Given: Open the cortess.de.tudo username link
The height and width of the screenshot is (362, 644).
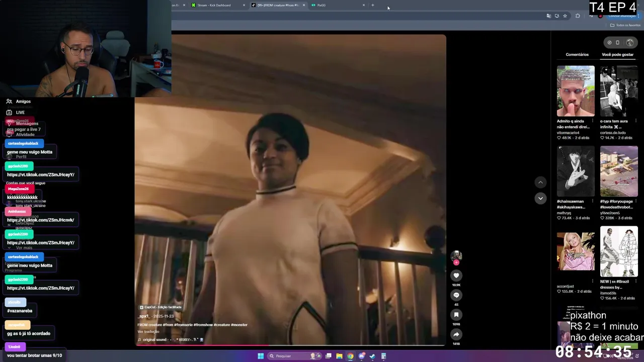Looking at the screenshot, I should pos(613,133).
